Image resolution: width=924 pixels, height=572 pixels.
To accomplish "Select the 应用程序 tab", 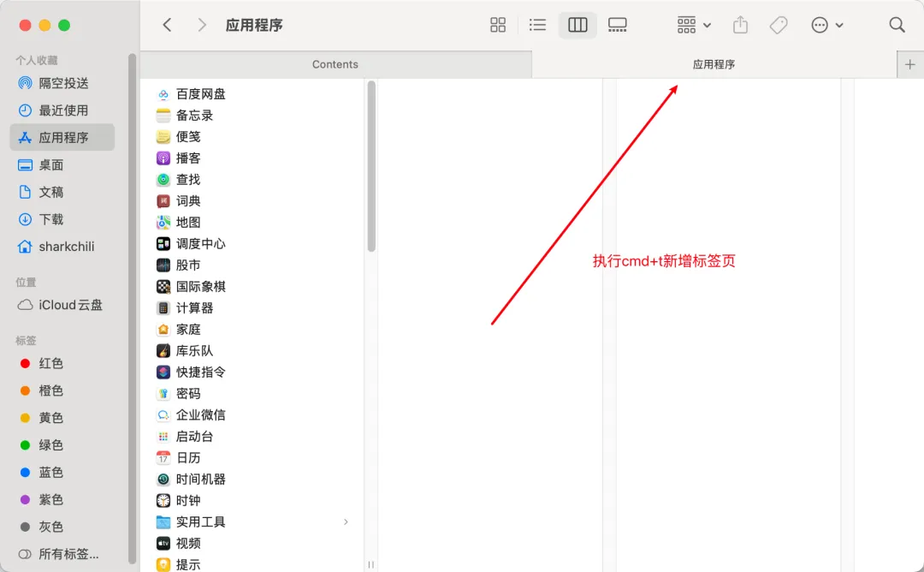I will click(714, 64).
